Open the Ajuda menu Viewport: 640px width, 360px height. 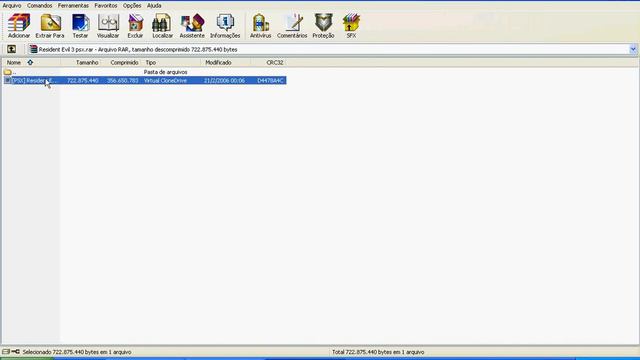pos(154,6)
